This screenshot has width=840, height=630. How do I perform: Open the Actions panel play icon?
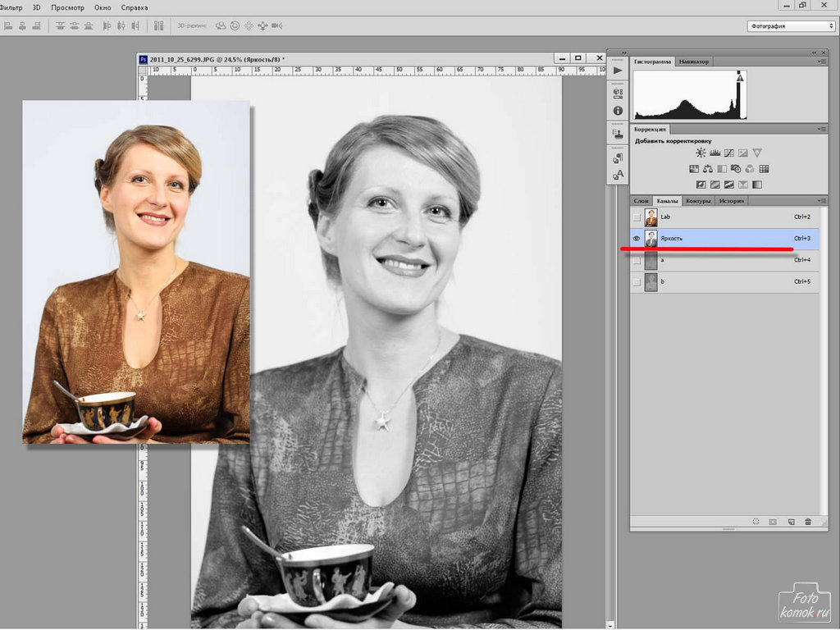618,71
